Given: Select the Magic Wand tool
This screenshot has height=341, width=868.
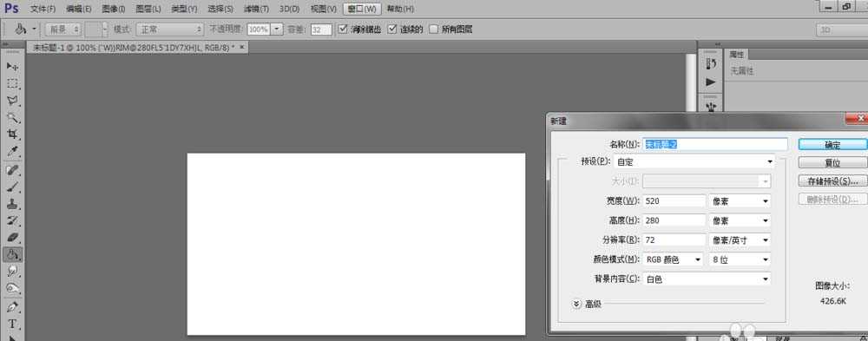Looking at the screenshot, I should pos(13,117).
